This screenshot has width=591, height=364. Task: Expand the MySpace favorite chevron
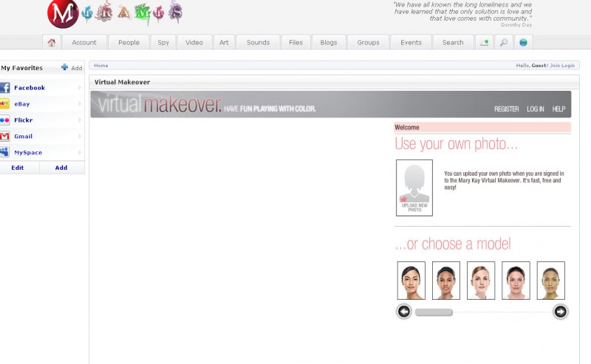(80, 152)
